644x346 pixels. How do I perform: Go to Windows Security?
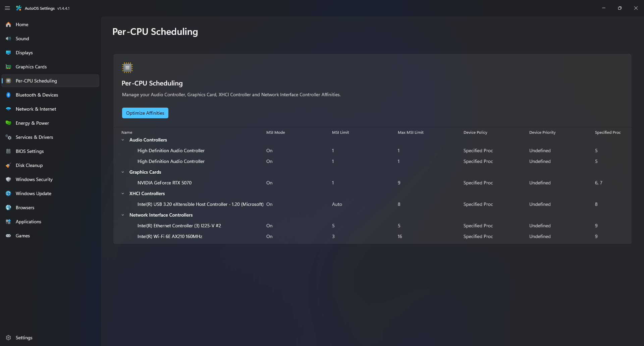tap(50, 179)
